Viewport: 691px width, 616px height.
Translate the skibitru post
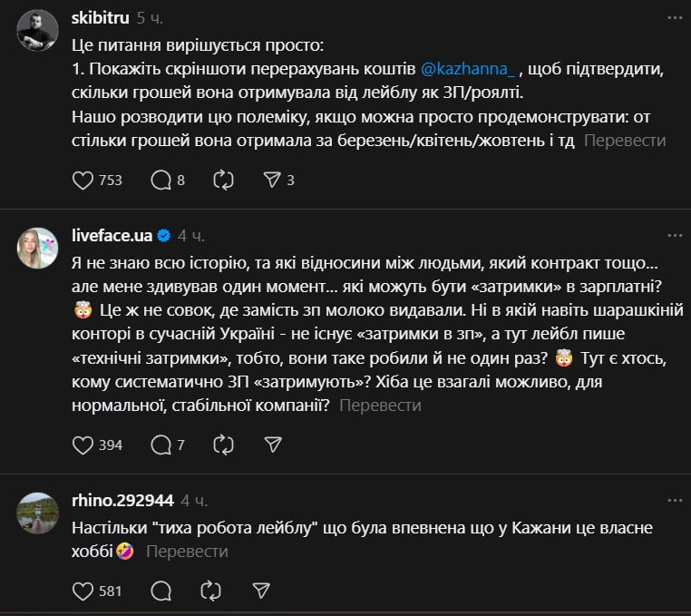(x=625, y=141)
